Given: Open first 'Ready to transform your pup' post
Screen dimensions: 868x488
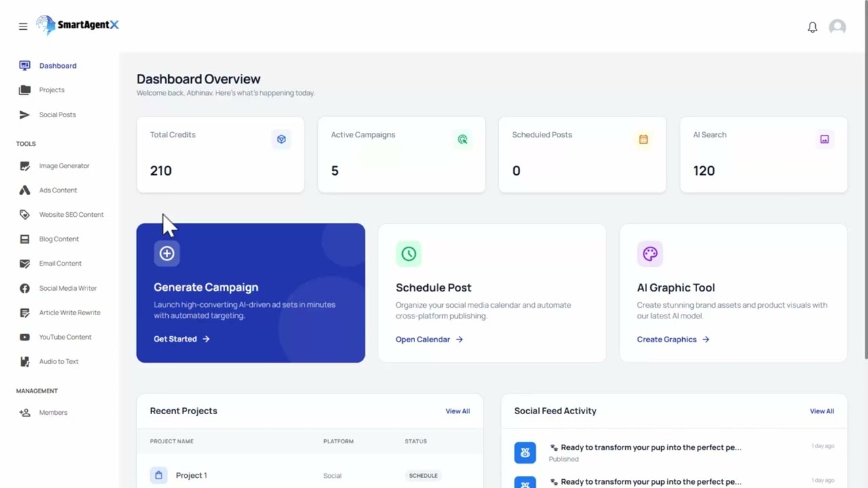Looking at the screenshot, I should point(646,447).
